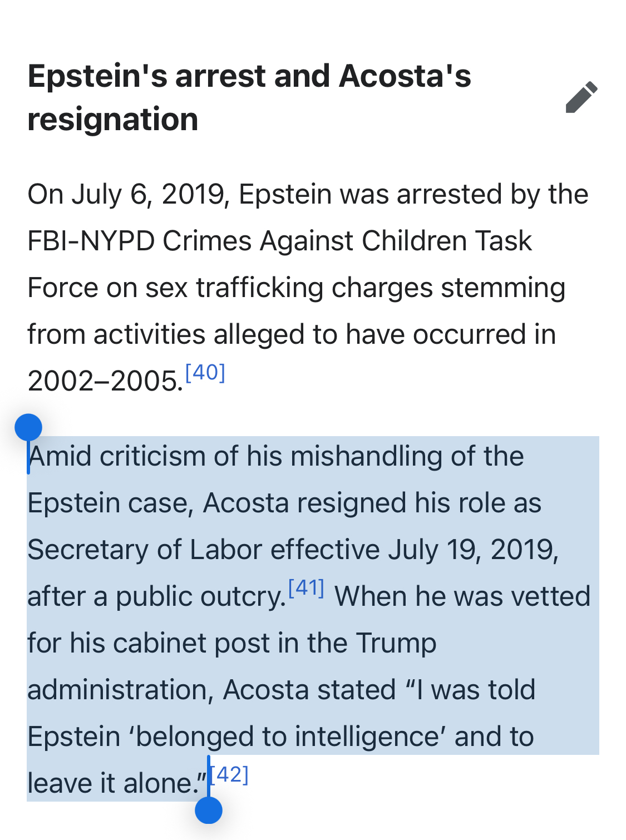626x840 pixels.
Task: Tap the word "Trump" in the selection
Action: click(396, 644)
